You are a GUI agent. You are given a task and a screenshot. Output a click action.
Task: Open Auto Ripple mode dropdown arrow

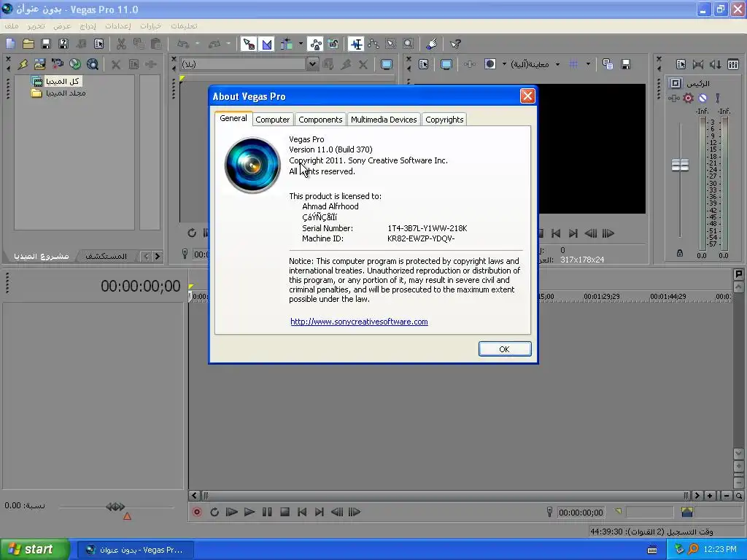coord(301,44)
